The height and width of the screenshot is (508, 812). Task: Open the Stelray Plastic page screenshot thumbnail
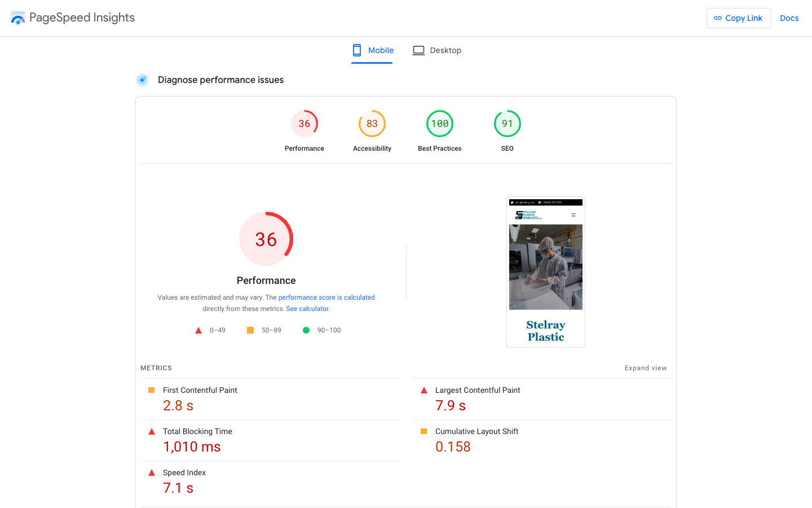click(x=546, y=272)
